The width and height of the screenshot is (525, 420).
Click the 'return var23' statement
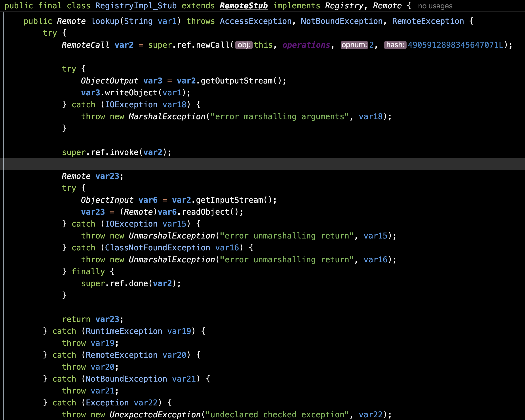tap(93, 319)
